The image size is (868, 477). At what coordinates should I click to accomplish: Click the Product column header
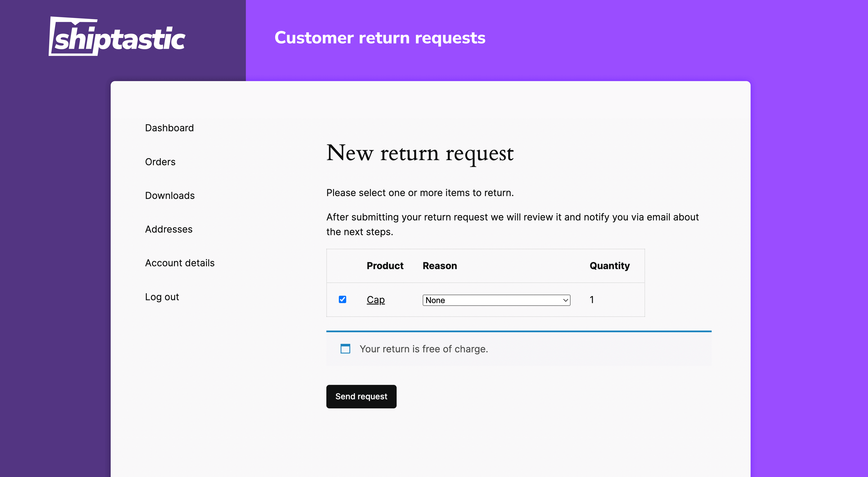pyautogui.click(x=385, y=266)
